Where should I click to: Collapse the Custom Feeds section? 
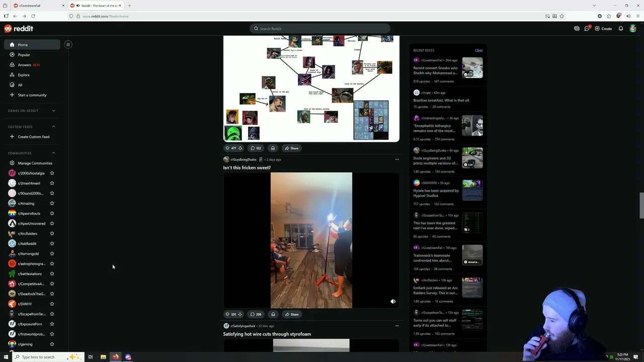click(x=53, y=127)
